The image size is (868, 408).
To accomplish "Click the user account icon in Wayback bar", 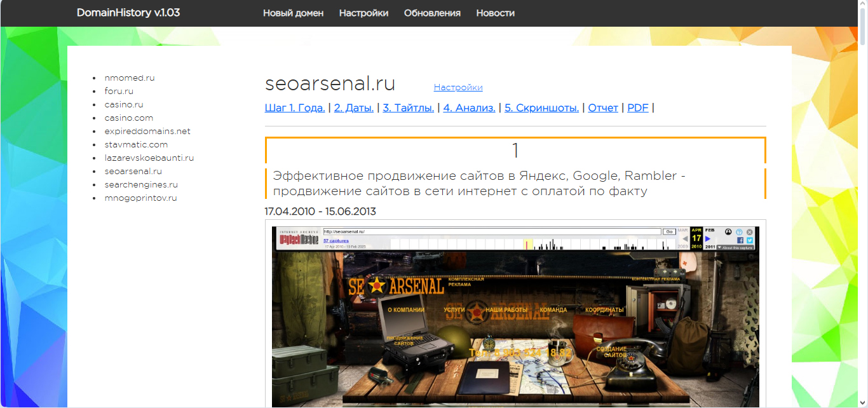I will (728, 232).
